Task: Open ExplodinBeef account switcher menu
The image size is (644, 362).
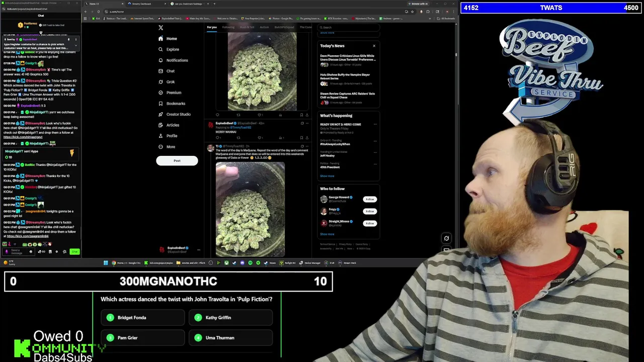Action: tap(179, 249)
